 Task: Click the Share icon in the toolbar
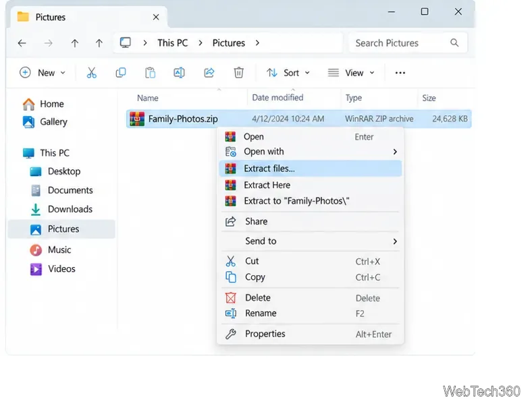209,73
